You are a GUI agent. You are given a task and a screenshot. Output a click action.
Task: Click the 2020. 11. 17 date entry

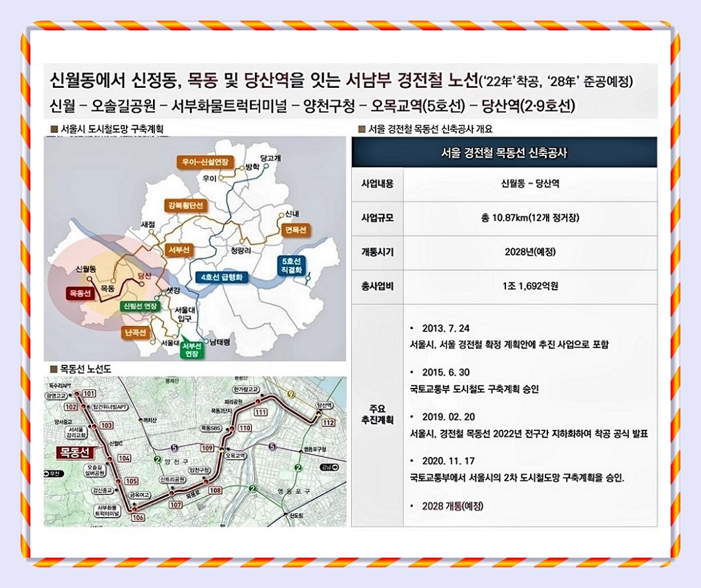pos(449,461)
